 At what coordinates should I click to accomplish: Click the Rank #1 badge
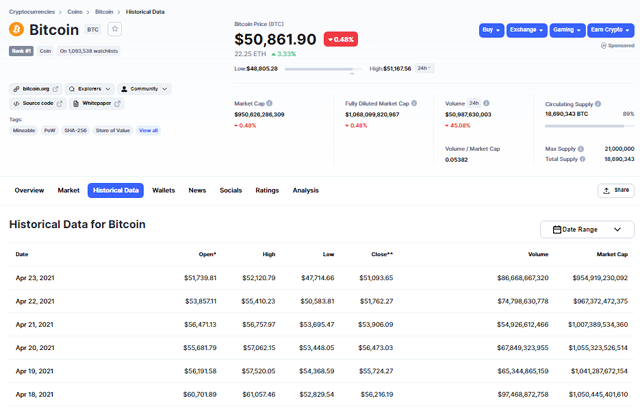tap(21, 51)
